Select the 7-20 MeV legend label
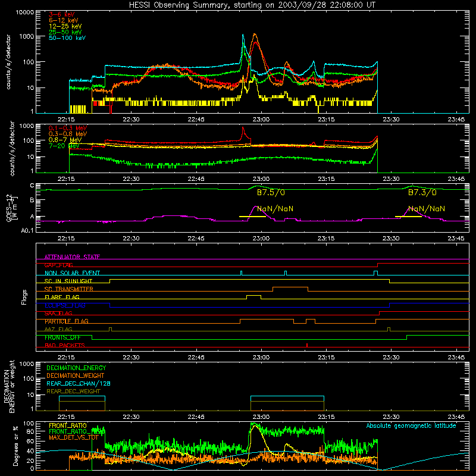The height and width of the screenshot is (476, 476). [x=64, y=146]
